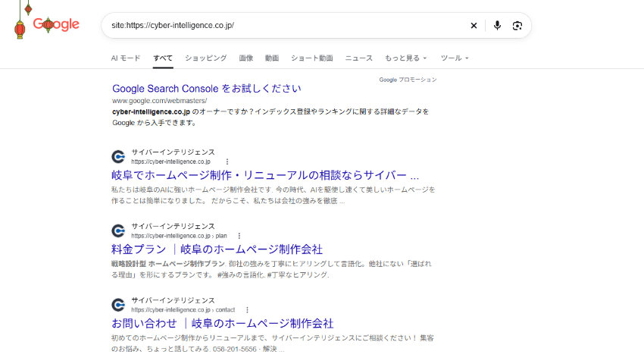Image resolution: width=644 pixels, height=364 pixels.
Task: Start voice search with the microphone icon
Action: tap(497, 26)
